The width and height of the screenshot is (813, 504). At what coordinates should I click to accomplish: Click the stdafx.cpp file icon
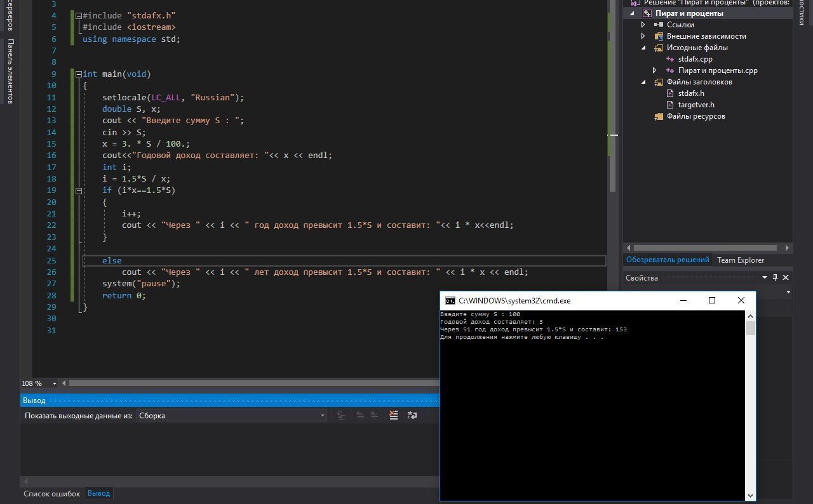pyautogui.click(x=670, y=59)
